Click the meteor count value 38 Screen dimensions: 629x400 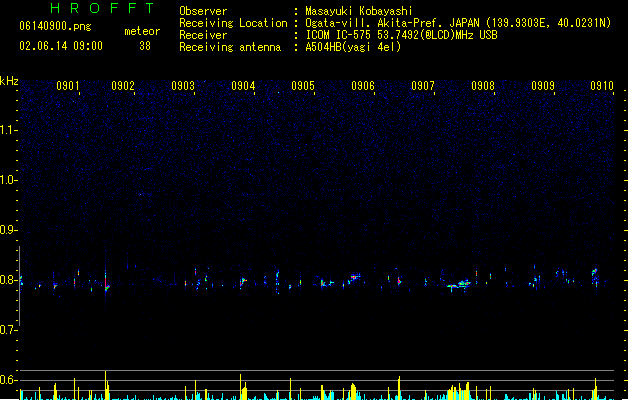tap(145, 46)
